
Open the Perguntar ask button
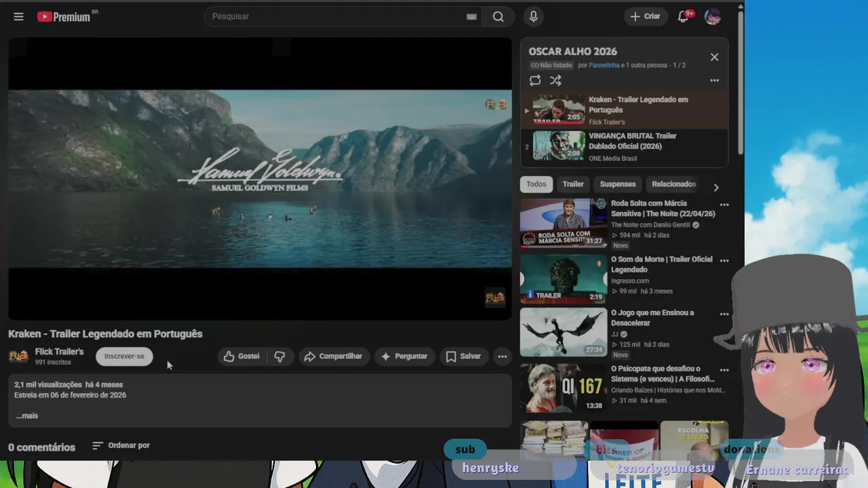[404, 357]
